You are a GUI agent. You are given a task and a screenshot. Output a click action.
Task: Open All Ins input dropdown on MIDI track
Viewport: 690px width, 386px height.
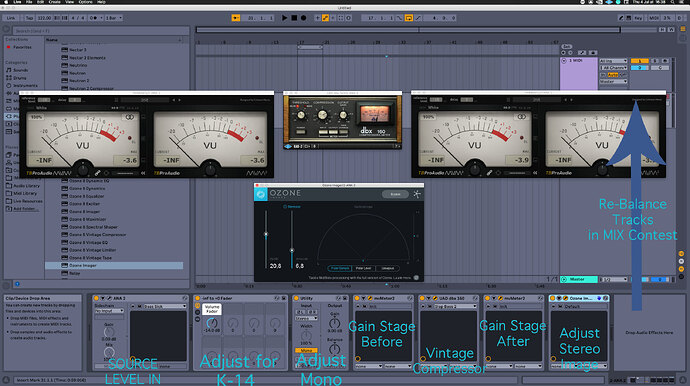click(x=613, y=61)
